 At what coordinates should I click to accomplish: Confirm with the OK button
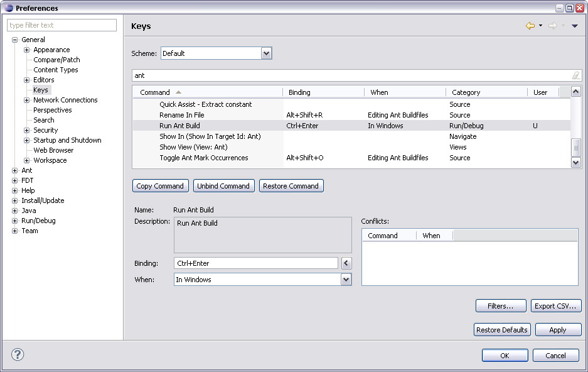point(505,356)
